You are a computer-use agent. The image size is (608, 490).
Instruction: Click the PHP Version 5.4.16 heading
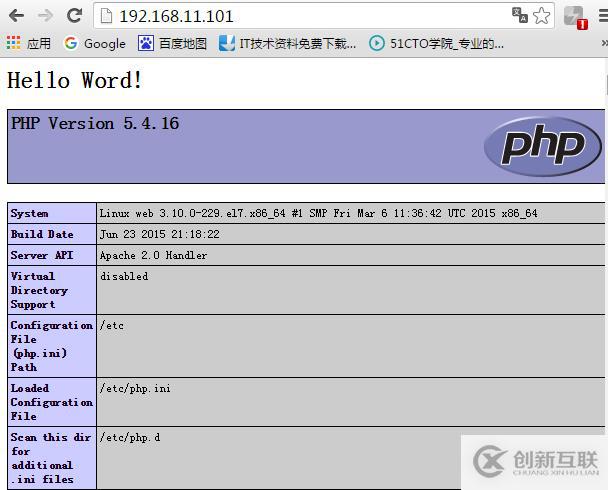tap(95, 124)
